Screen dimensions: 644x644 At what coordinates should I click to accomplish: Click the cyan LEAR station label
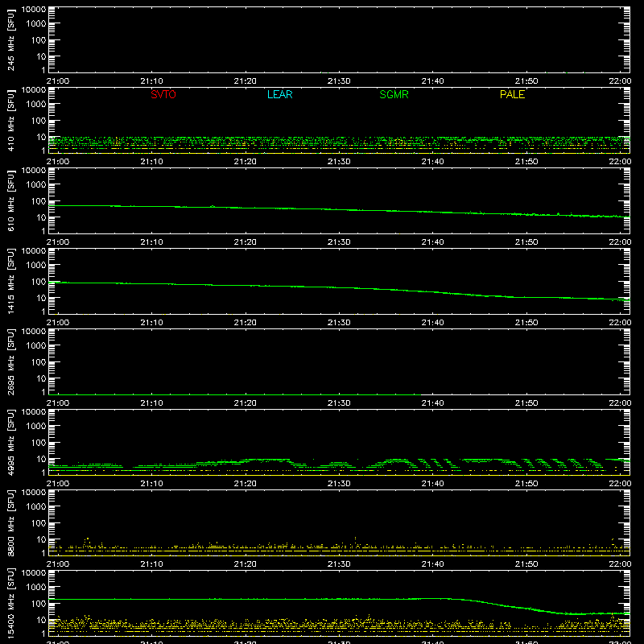point(279,94)
